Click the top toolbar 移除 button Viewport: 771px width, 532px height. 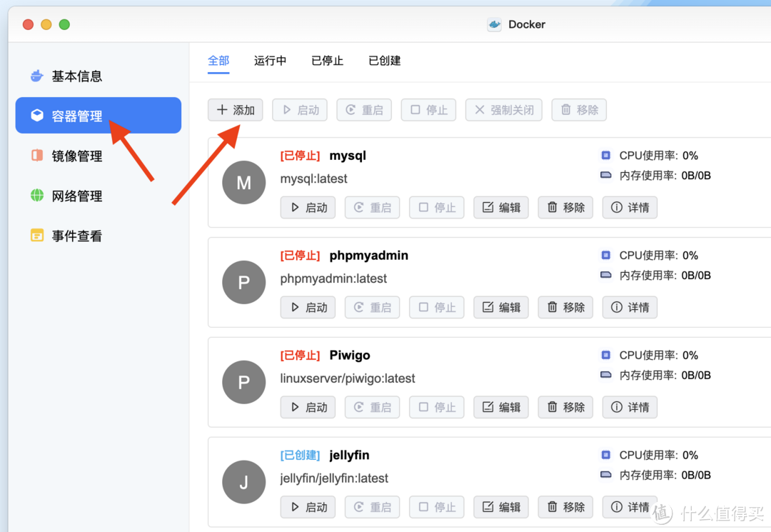click(579, 110)
